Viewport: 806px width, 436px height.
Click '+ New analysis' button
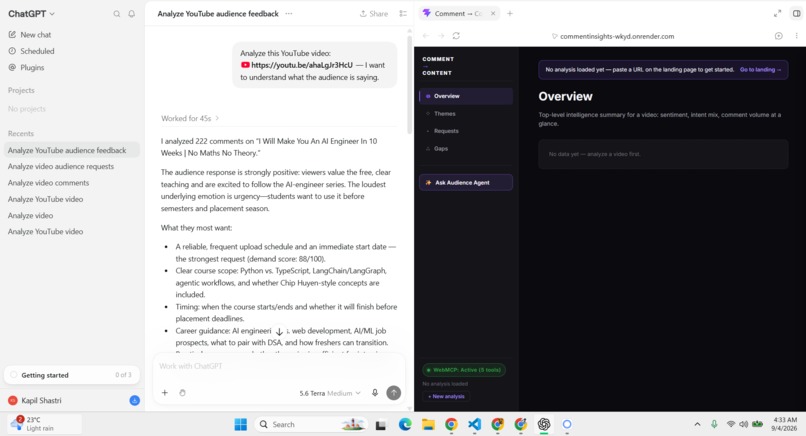(446, 396)
